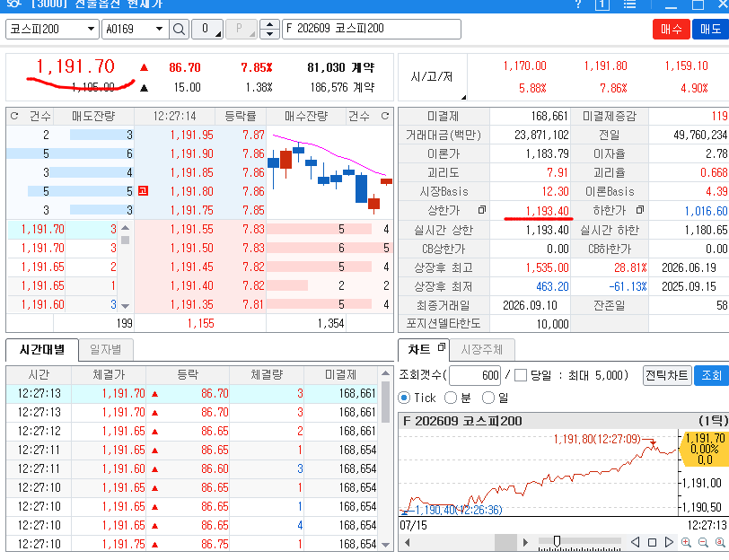Image resolution: width=729 pixels, height=560 pixels.
Task: Switch to the 시간대별 tab
Action: (42, 349)
